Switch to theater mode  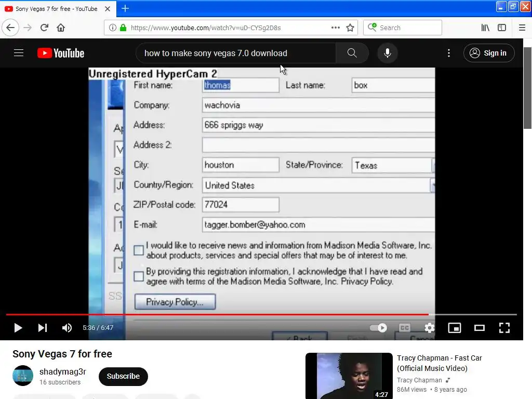[x=480, y=328]
